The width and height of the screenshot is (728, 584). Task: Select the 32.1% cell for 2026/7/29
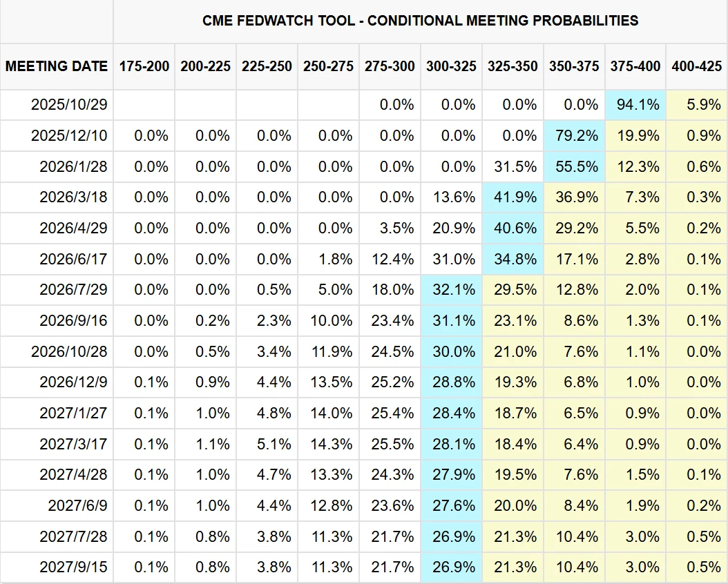click(x=451, y=290)
